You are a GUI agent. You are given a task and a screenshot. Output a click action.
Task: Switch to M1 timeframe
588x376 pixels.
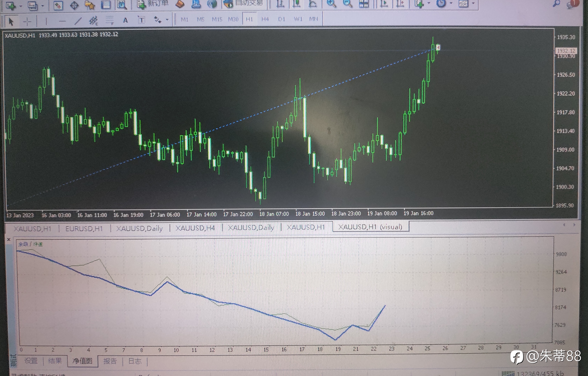point(185,20)
